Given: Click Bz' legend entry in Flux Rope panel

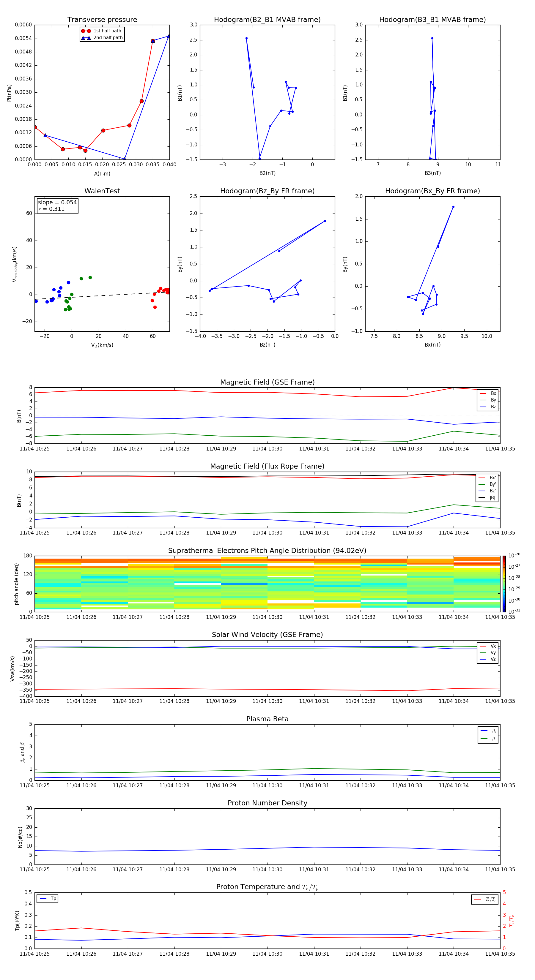Looking at the screenshot, I should coord(487,491).
